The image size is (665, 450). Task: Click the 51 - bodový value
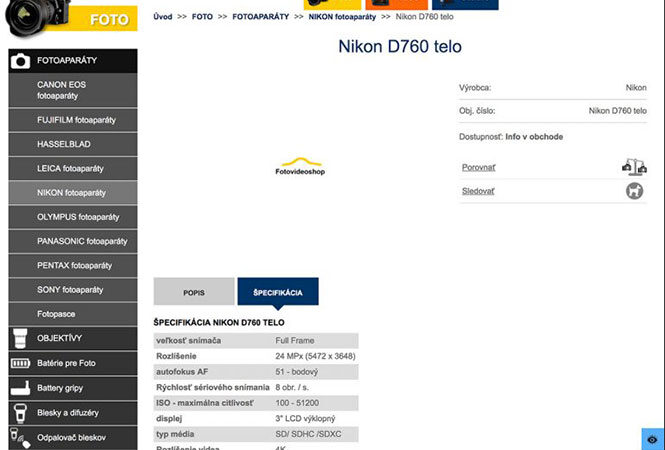(296, 372)
